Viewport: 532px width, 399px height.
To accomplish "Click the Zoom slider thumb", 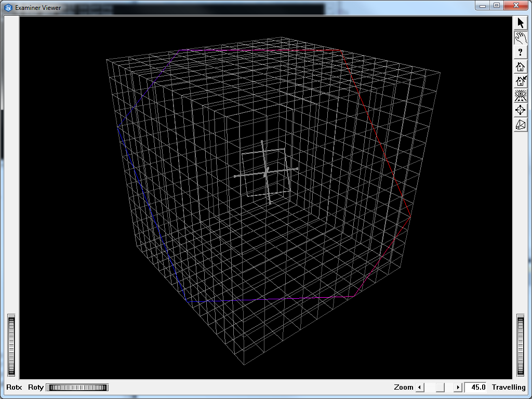I will click(x=440, y=387).
